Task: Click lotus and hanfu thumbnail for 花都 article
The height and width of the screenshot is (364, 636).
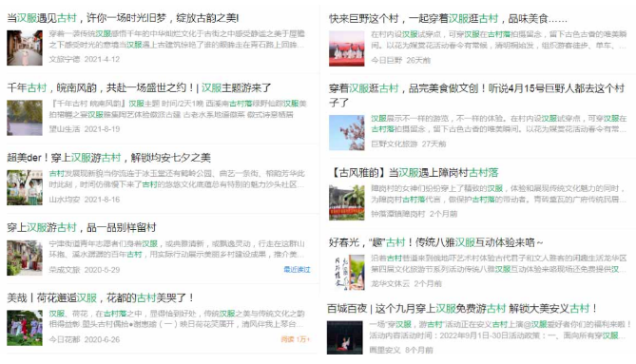Action: (x=25, y=328)
